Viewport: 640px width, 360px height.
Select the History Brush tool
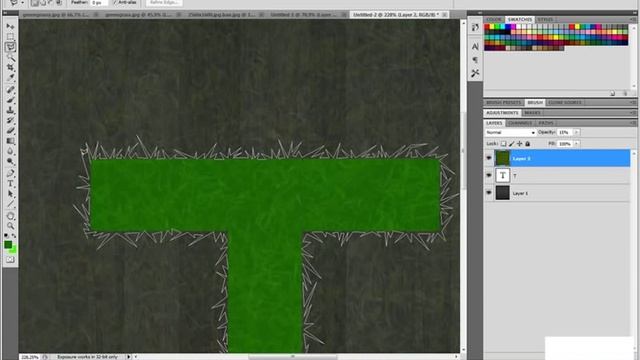click(x=10, y=120)
